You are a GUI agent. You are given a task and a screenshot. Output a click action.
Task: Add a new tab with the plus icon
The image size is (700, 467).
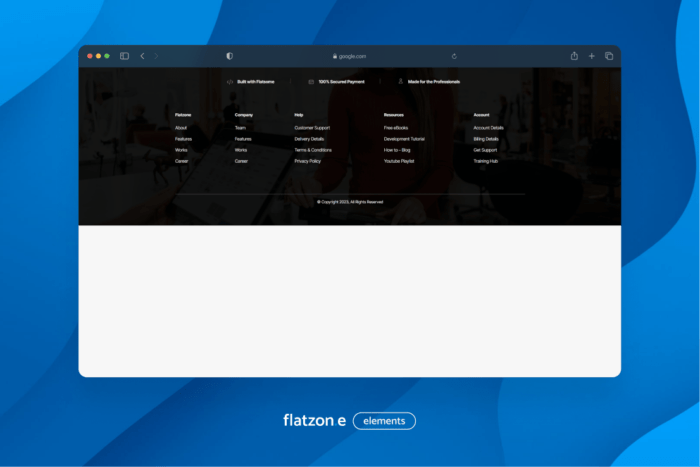click(x=591, y=56)
